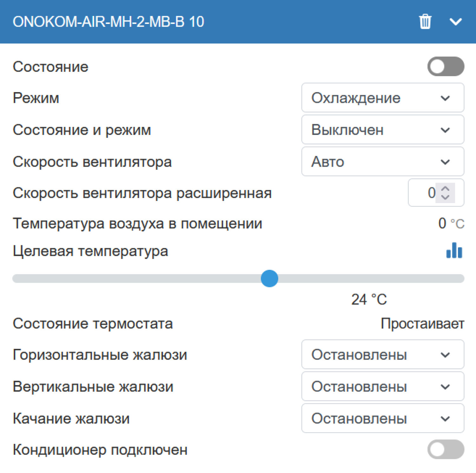Open the Качание жалюзи dropdown
This screenshot has width=476, height=473.
(382, 418)
